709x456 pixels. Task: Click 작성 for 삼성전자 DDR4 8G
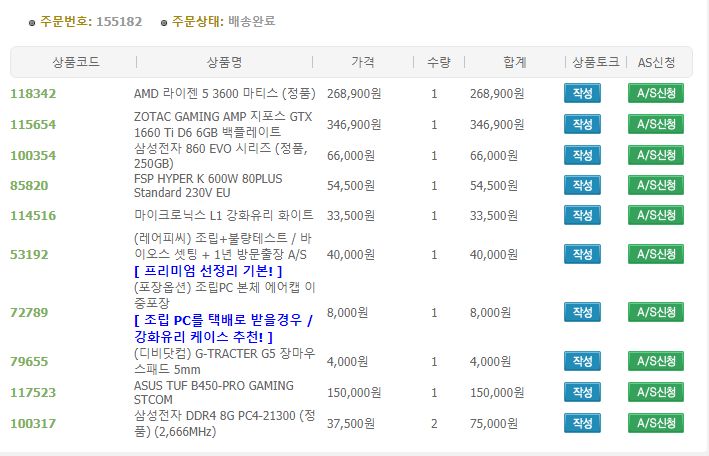(x=582, y=423)
